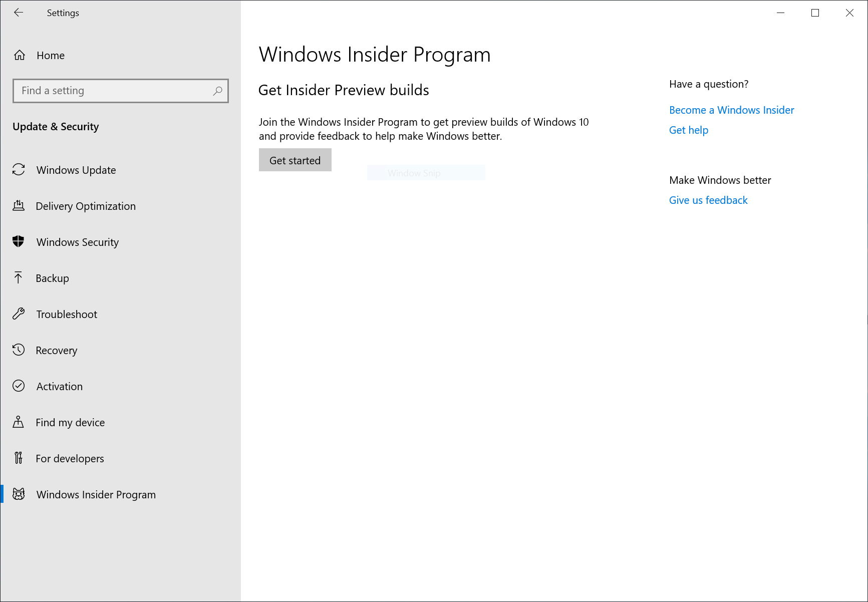This screenshot has height=602, width=868.
Task: Open the Become a Windows Insider link
Action: pyautogui.click(x=731, y=110)
